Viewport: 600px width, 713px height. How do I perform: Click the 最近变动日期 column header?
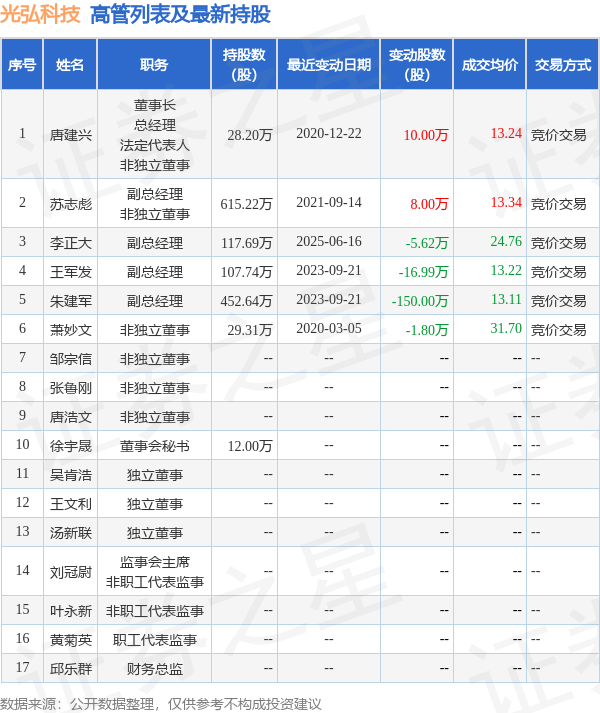(328, 64)
